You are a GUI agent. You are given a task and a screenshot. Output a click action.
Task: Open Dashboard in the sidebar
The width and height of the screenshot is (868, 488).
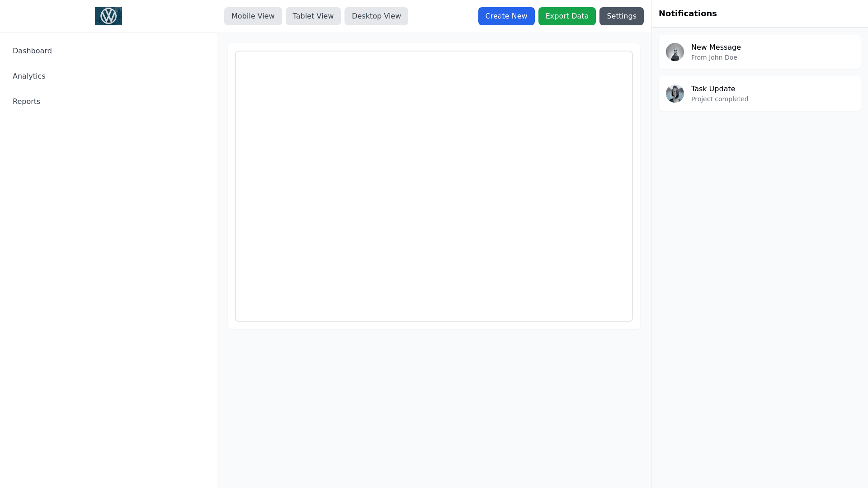pos(32,51)
